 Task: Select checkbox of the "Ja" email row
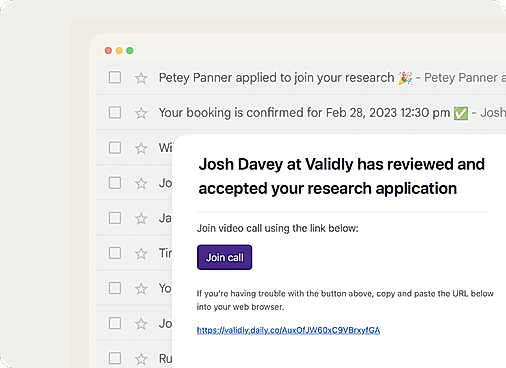(115, 218)
